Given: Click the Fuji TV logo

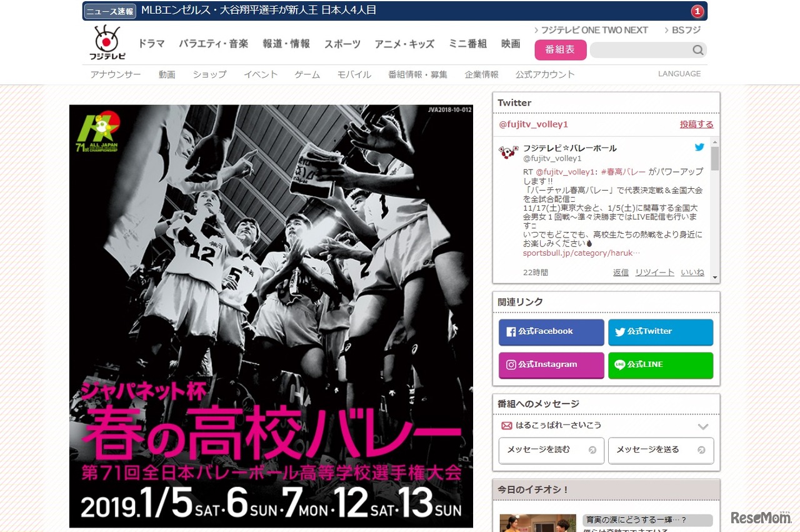Looking at the screenshot, I should click(x=107, y=43).
